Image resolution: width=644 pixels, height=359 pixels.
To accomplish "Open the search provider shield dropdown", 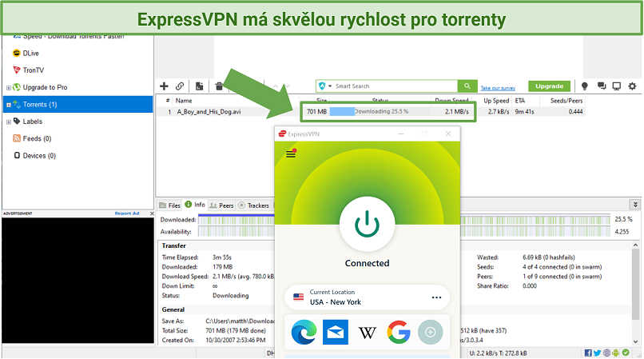I will 325,86.
